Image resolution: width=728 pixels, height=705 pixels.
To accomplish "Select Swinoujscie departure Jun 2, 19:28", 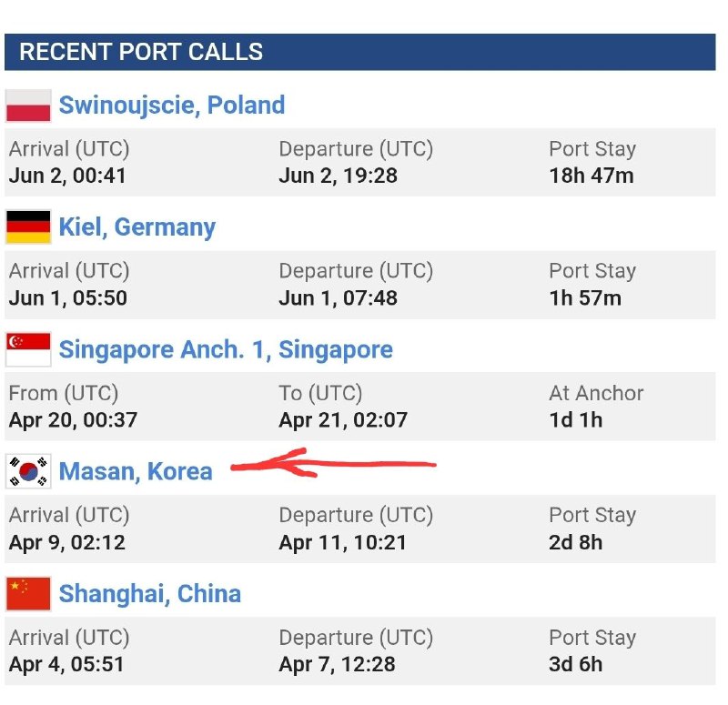I will [338, 176].
